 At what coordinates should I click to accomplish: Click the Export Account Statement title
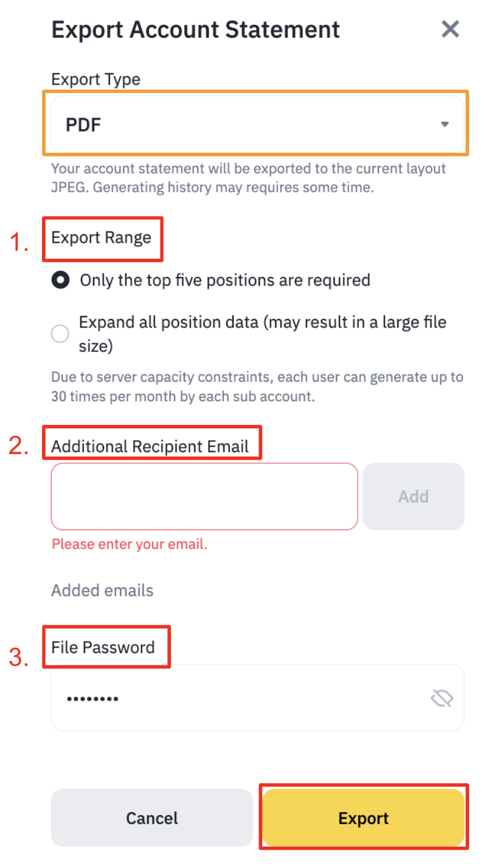click(195, 30)
